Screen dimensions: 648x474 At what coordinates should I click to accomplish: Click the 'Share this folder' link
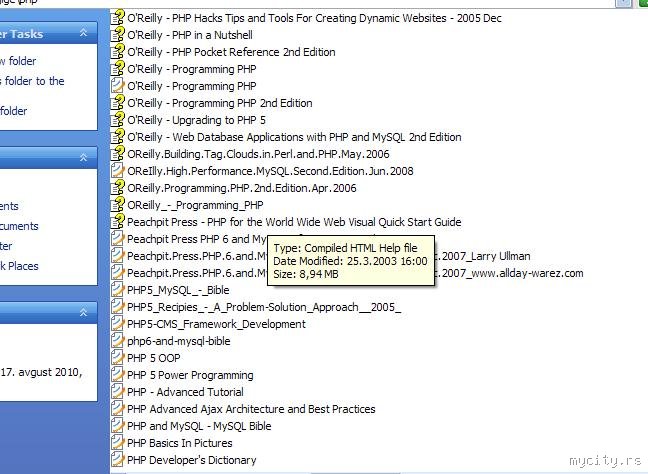click(x=14, y=111)
